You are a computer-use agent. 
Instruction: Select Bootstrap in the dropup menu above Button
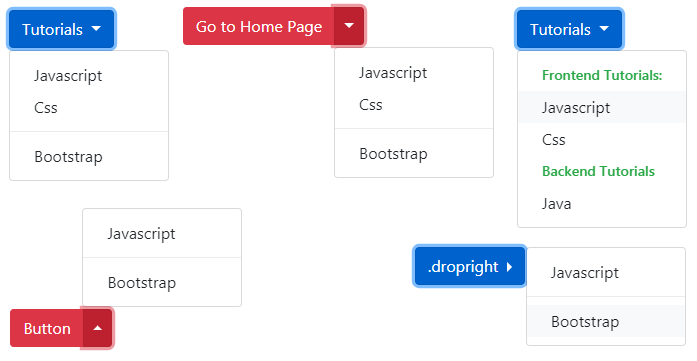coord(162,282)
